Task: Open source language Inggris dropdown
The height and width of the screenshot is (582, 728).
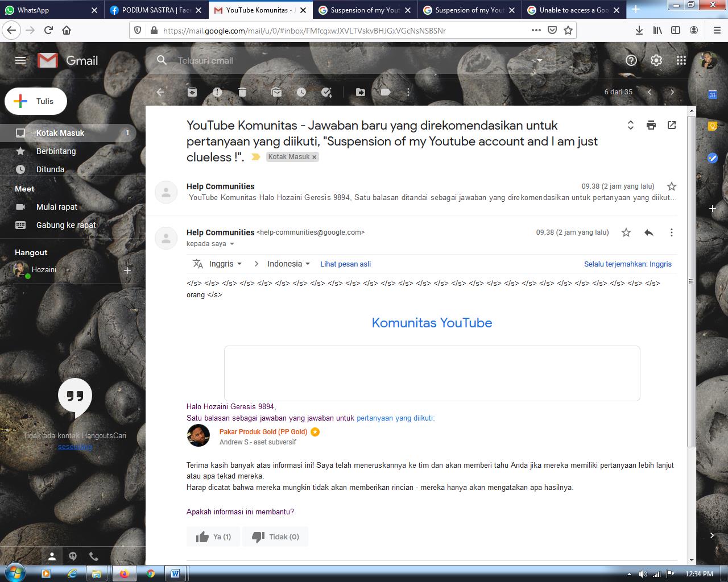Action: tap(225, 264)
